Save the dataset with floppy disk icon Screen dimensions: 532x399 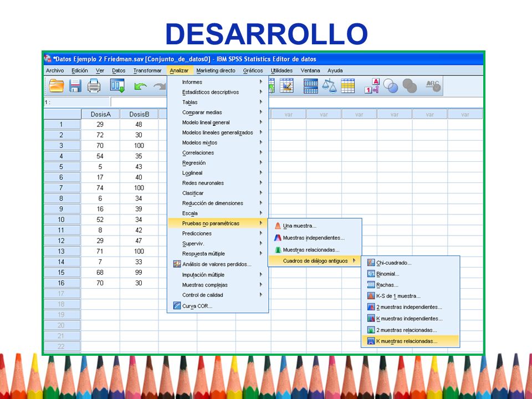75,86
